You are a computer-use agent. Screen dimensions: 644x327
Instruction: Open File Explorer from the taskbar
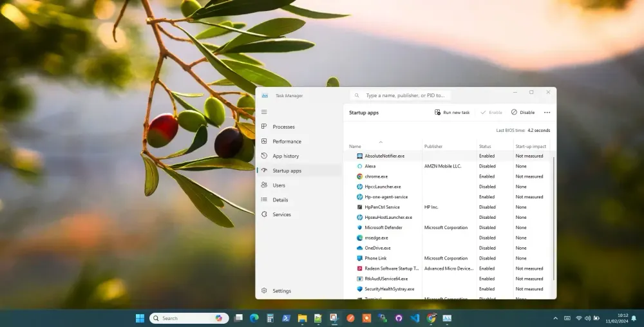302,319
